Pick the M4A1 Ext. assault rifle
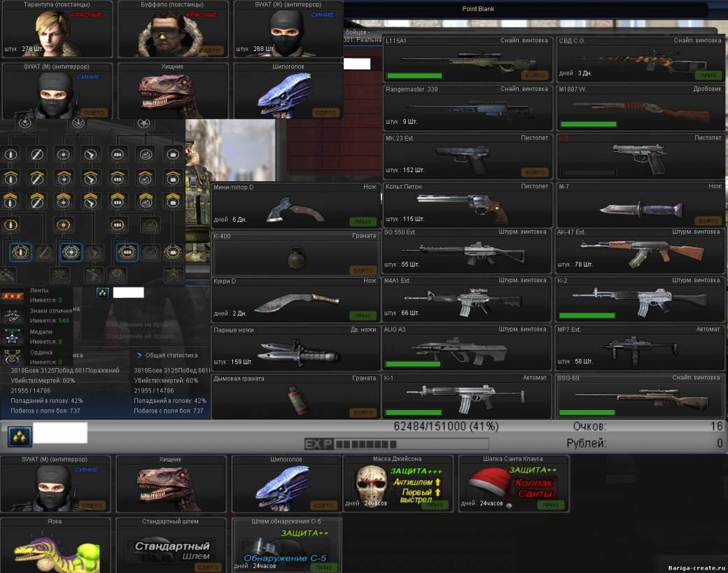This screenshot has width=728, height=573. coord(467,299)
